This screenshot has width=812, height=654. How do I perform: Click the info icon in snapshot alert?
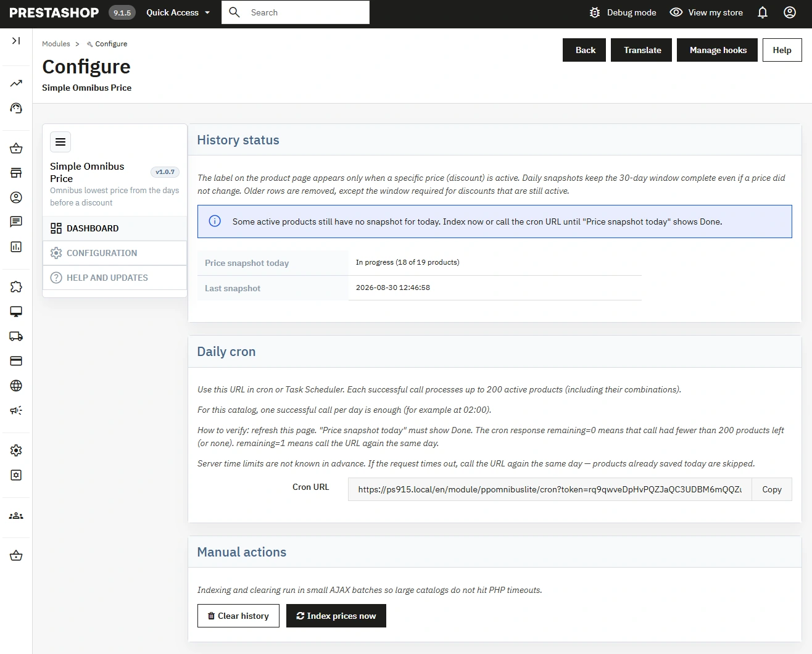click(215, 221)
